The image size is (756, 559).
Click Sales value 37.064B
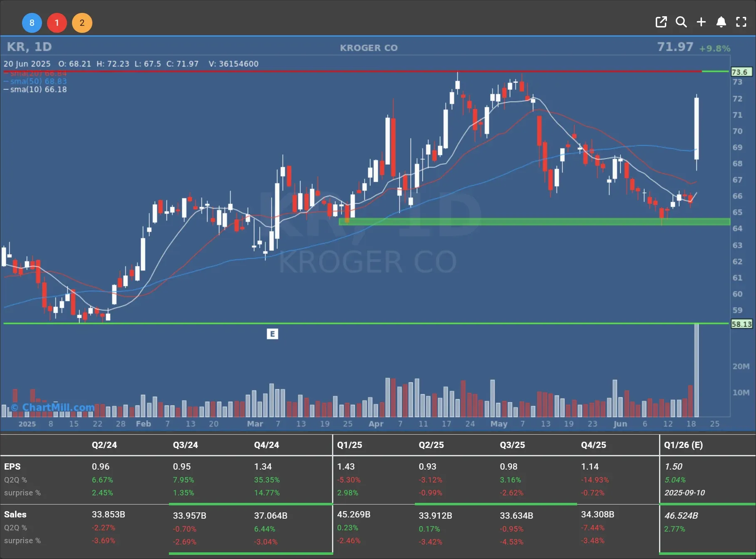tap(271, 516)
